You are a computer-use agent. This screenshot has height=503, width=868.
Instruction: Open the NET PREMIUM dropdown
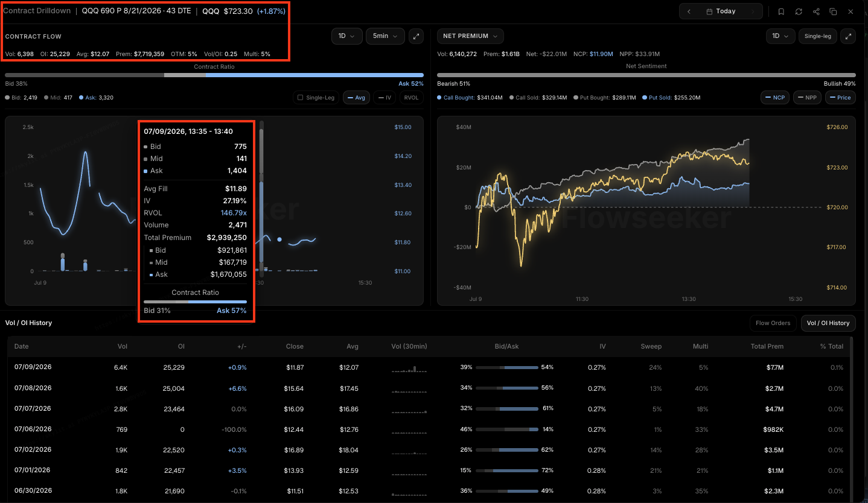471,36
